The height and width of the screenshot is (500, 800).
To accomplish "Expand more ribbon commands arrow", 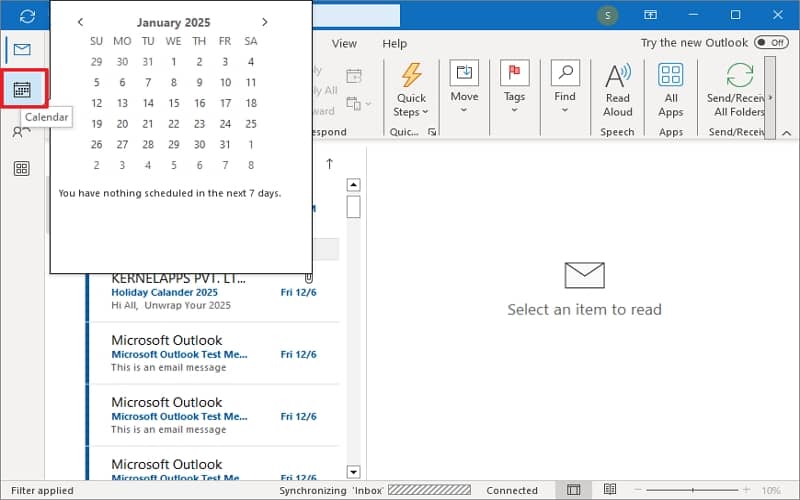I will tap(770, 97).
